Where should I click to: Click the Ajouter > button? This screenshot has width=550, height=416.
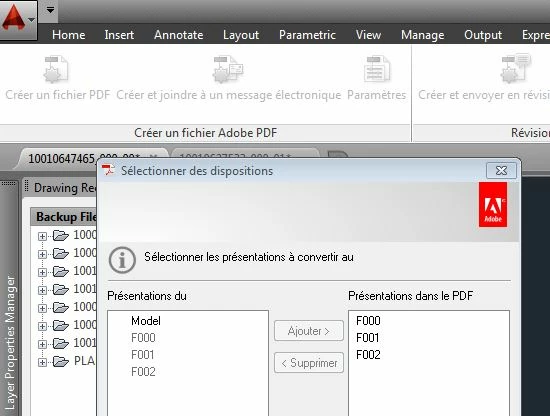tap(309, 330)
